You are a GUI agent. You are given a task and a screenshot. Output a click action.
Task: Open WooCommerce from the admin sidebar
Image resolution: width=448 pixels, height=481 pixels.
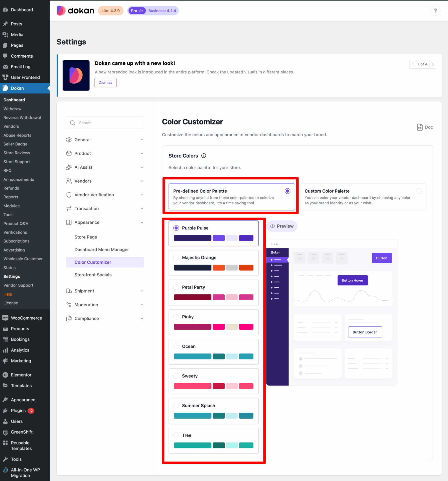[26, 318]
